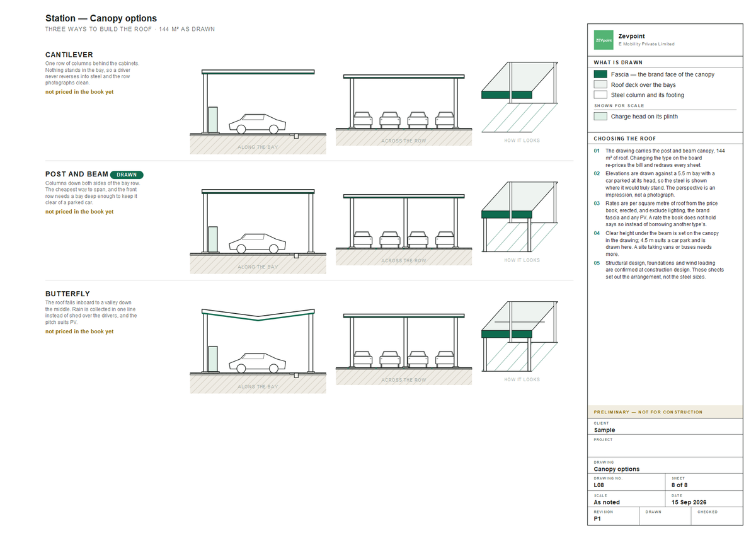The width and height of the screenshot is (756, 535).
Task: Click the 'CHOOSING THE ROOF' heading
Action: click(x=624, y=139)
